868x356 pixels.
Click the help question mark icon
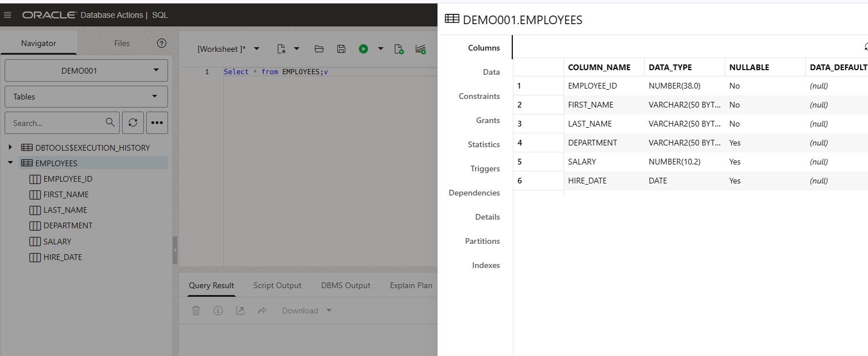coord(162,43)
